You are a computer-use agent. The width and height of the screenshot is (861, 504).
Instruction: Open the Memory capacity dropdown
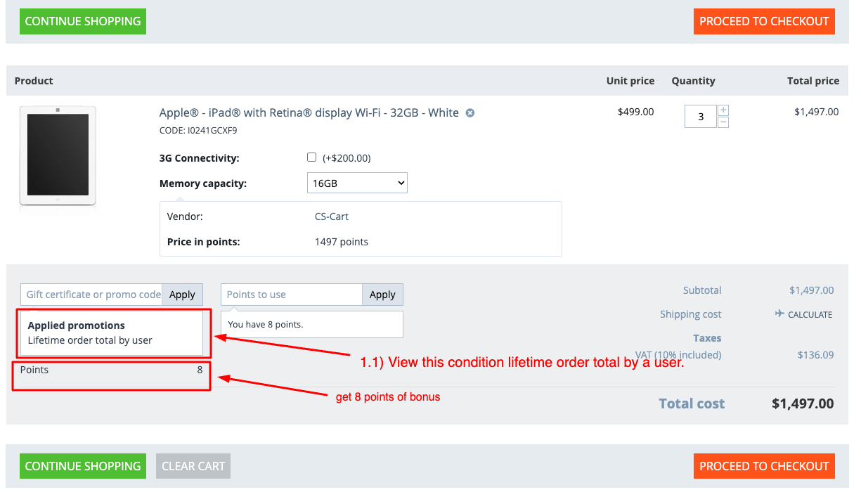pos(357,183)
